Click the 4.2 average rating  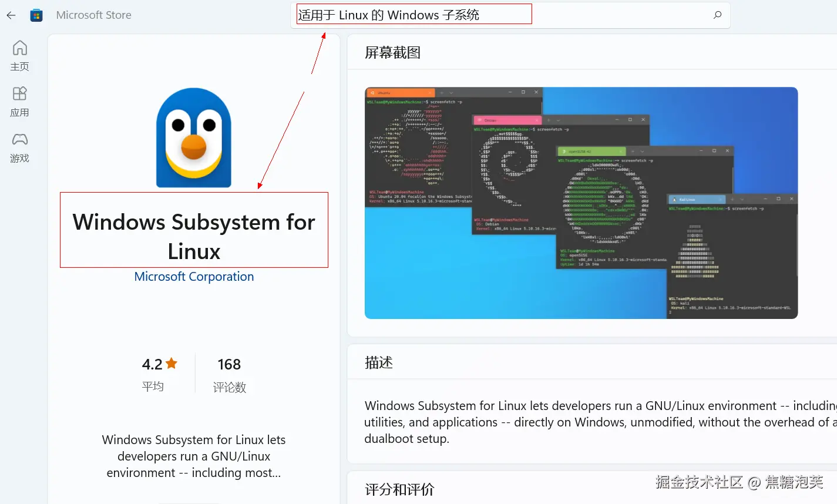click(159, 374)
